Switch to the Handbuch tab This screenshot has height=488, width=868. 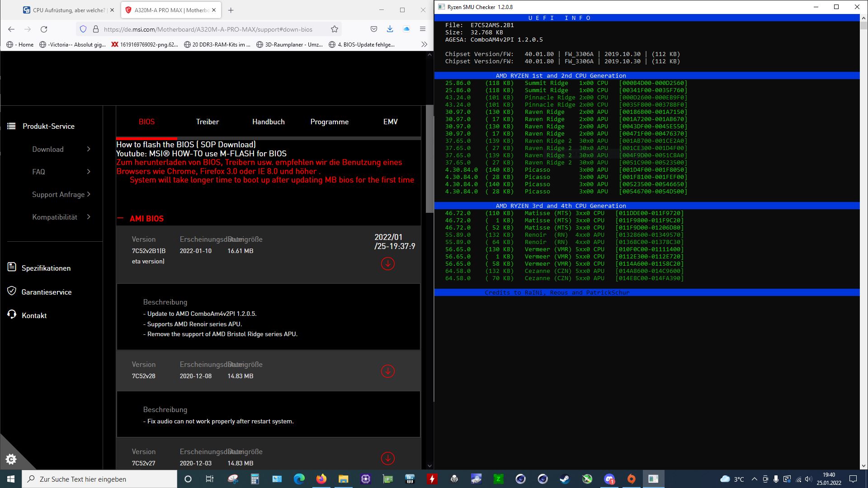(x=269, y=122)
